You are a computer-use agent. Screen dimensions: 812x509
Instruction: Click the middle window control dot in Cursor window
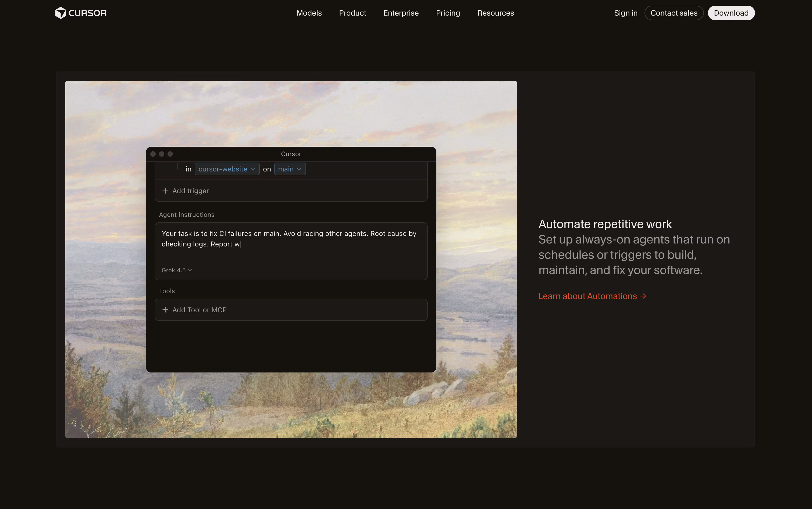click(162, 154)
